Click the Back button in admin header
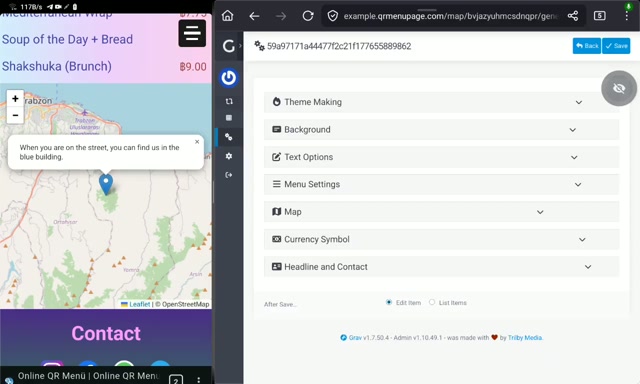The image size is (640, 384). (587, 46)
